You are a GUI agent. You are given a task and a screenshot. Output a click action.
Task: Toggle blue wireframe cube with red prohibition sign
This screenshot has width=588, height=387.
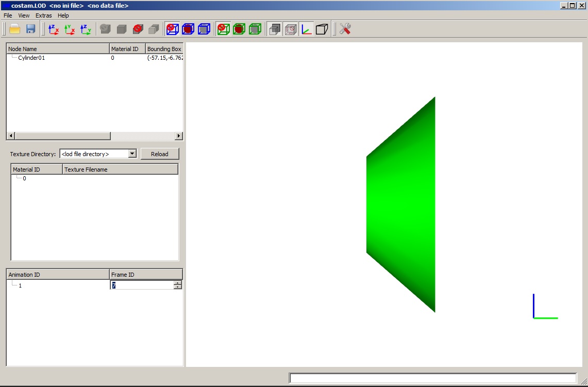pos(173,29)
